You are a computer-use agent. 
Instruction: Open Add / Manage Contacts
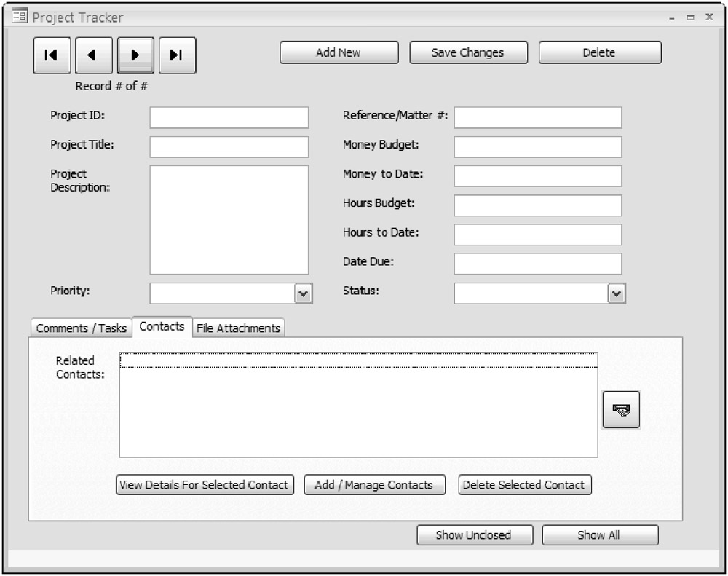pos(374,485)
